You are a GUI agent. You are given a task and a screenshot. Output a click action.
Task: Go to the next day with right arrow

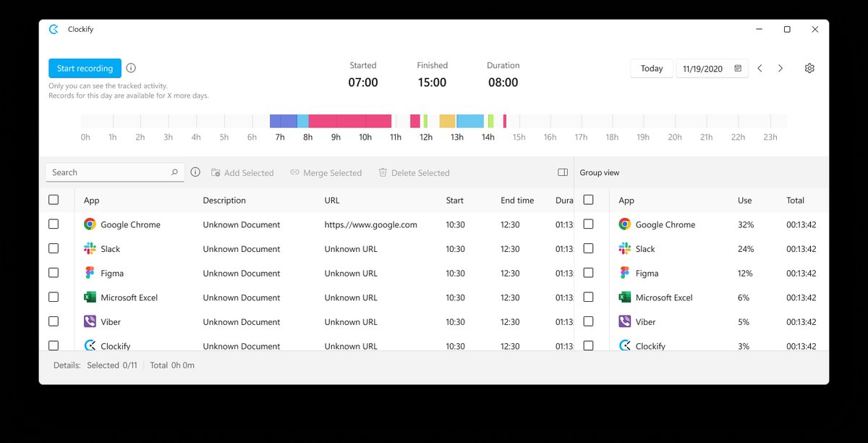point(780,68)
